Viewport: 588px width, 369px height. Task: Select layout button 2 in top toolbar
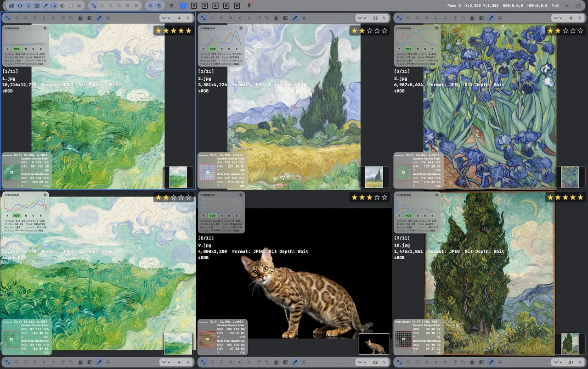(x=194, y=6)
